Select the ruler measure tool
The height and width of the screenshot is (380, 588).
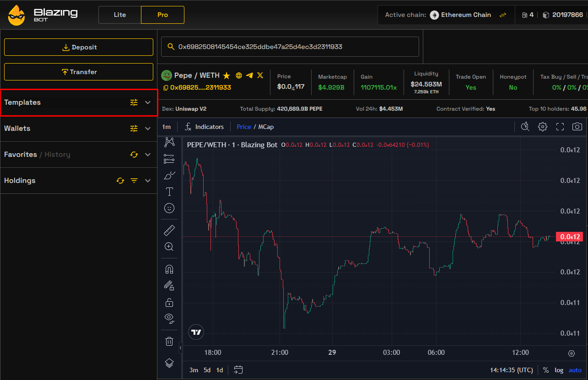pos(169,230)
